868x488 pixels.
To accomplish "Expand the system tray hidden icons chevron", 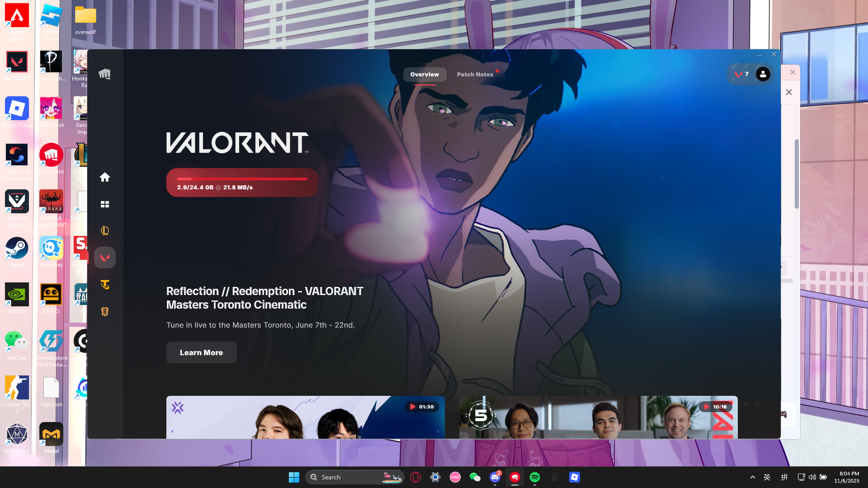I will (x=752, y=477).
